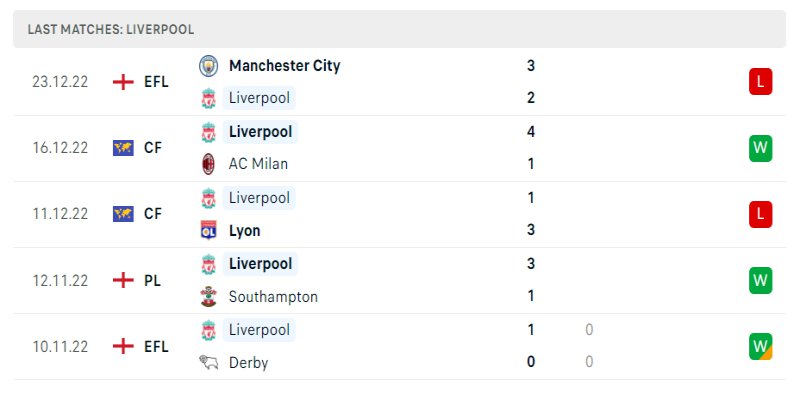
Task: Click the world map icon beside 16.12.22 CF
Action: tap(123, 148)
